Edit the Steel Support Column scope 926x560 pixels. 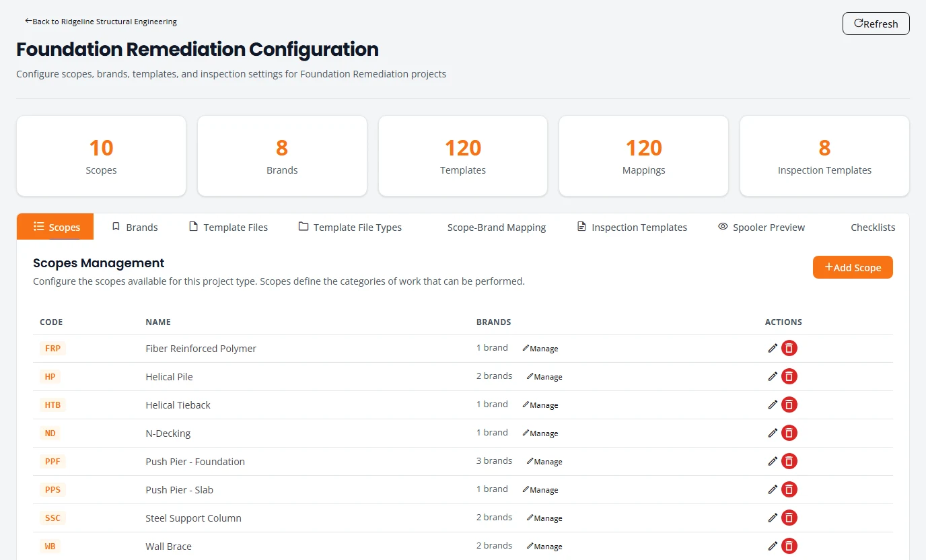[773, 518]
